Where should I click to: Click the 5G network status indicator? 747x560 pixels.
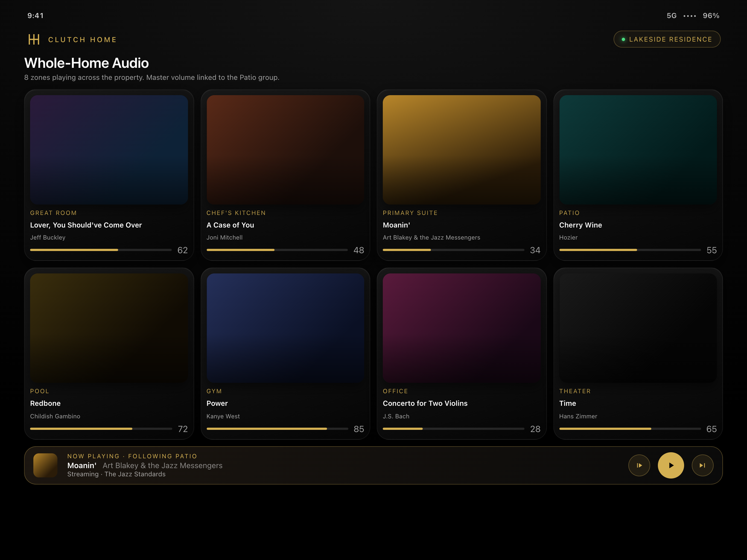point(671,16)
